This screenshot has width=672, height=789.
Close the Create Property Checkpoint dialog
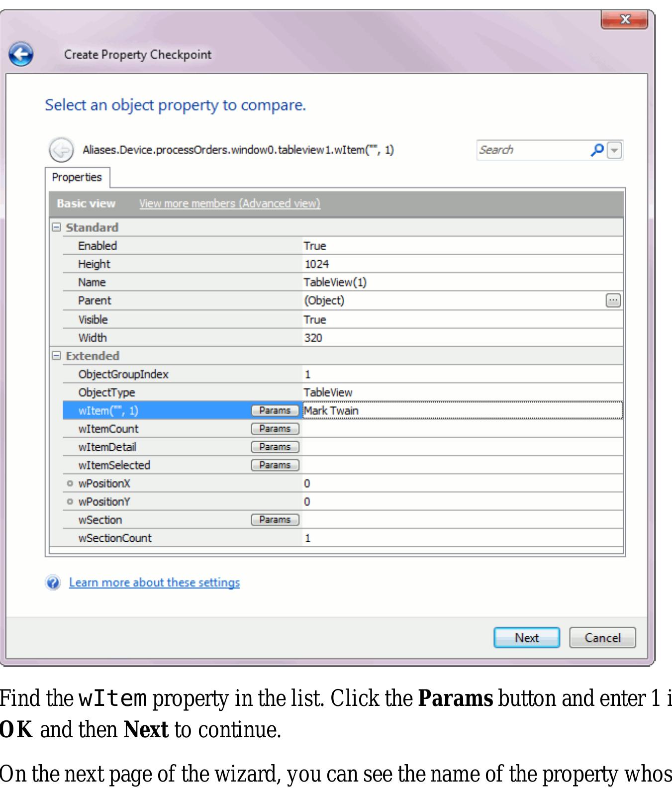(625, 20)
